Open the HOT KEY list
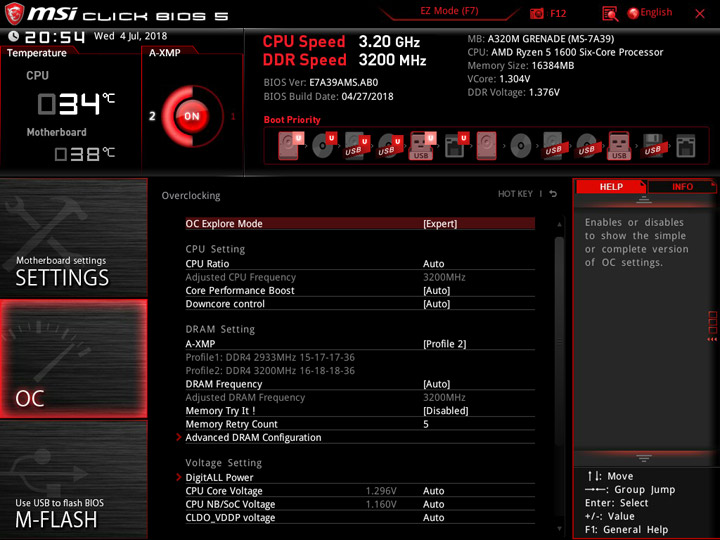This screenshot has width=720, height=540. (515, 194)
